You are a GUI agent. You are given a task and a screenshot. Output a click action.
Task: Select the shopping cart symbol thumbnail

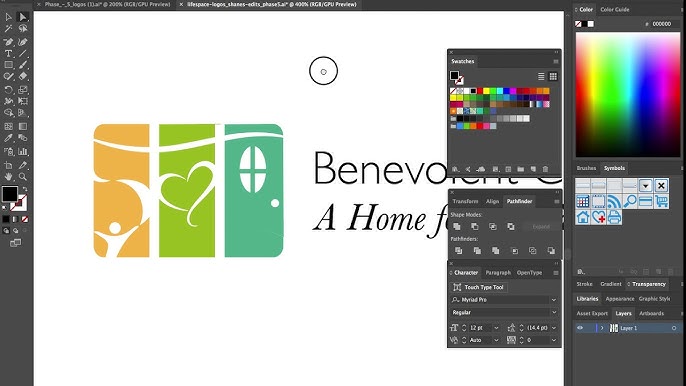click(x=661, y=201)
